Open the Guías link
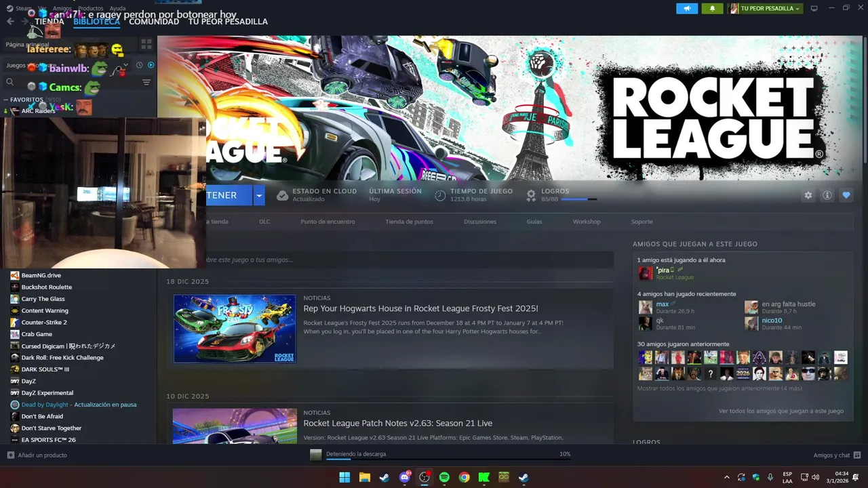 pos(534,222)
